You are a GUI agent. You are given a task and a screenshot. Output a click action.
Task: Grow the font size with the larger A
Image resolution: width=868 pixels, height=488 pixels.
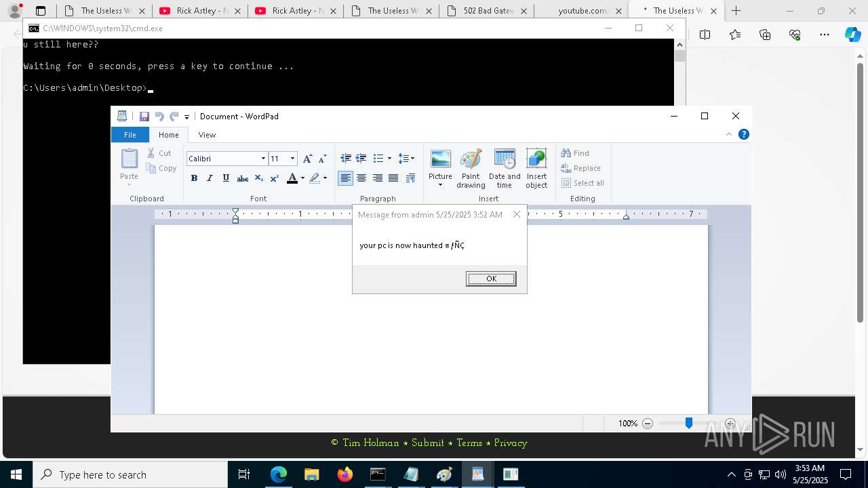pos(307,159)
